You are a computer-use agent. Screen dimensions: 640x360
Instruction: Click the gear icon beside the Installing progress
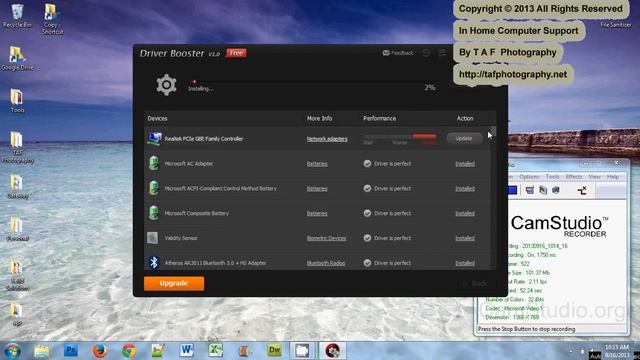coord(166,85)
